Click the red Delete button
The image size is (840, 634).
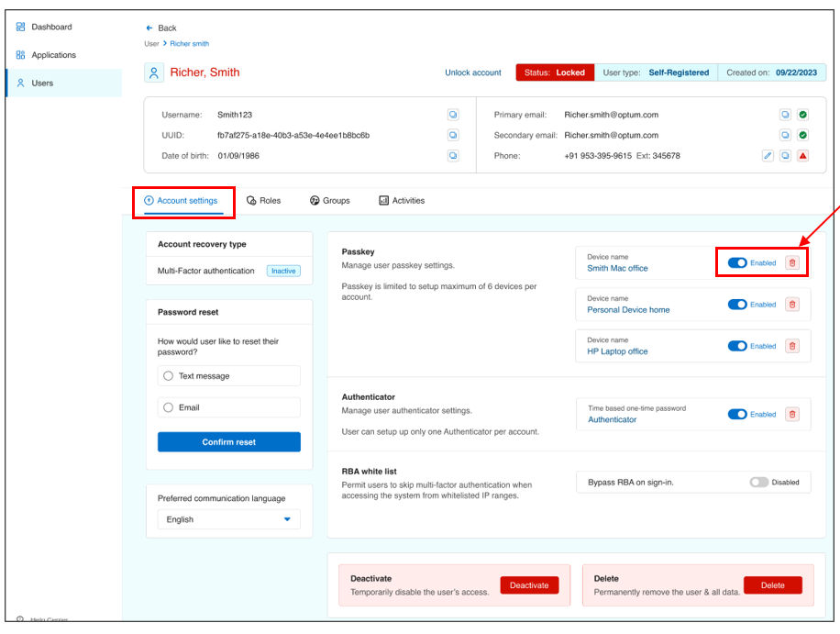[772, 585]
